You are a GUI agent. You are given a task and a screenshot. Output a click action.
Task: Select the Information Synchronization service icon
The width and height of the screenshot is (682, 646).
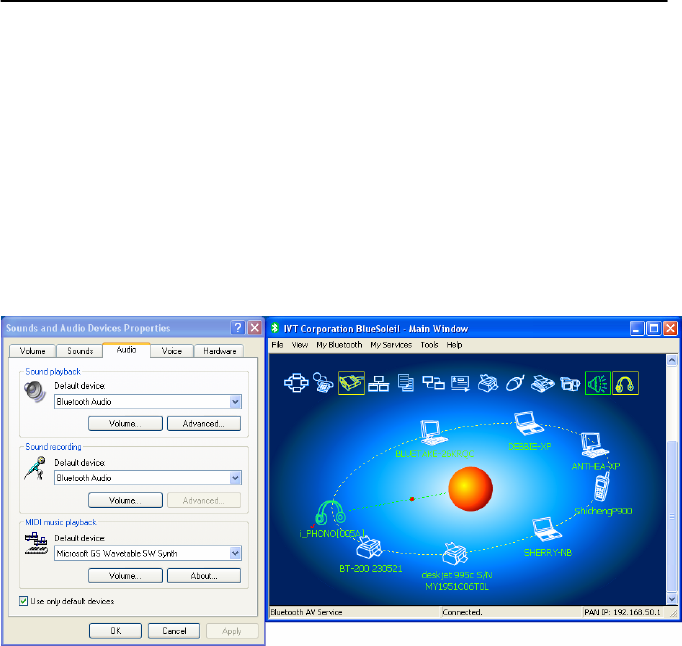click(433, 383)
